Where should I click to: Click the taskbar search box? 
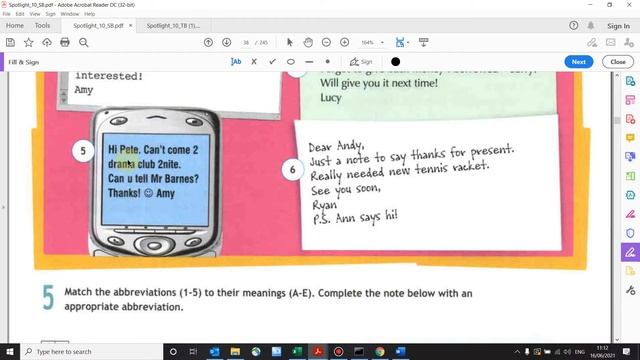click(x=91, y=351)
